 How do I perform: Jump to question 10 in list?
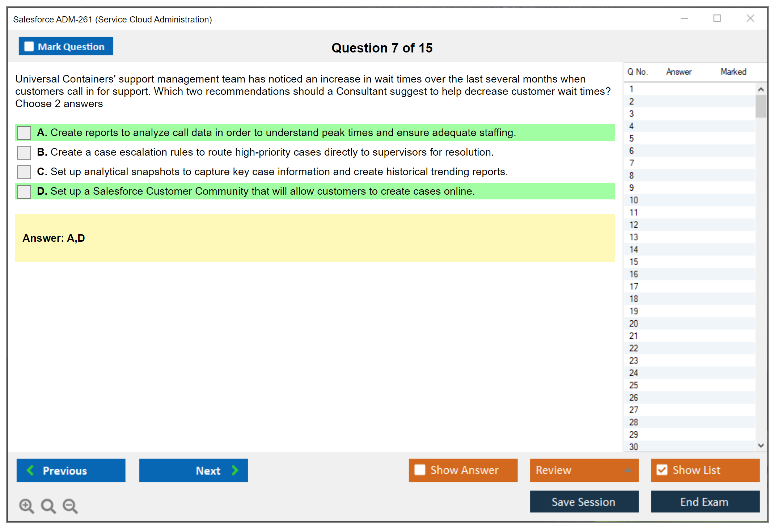(634, 200)
